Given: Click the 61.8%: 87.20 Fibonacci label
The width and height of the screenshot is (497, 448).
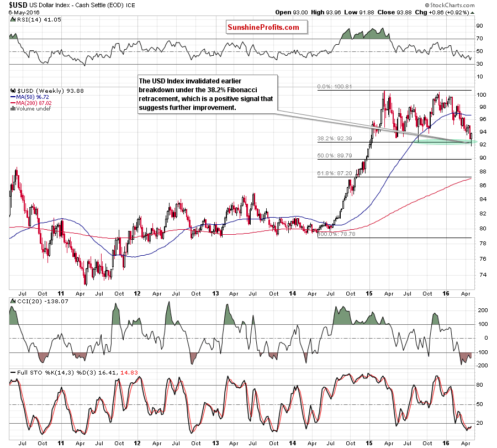Looking at the screenshot, I should coord(335,173).
